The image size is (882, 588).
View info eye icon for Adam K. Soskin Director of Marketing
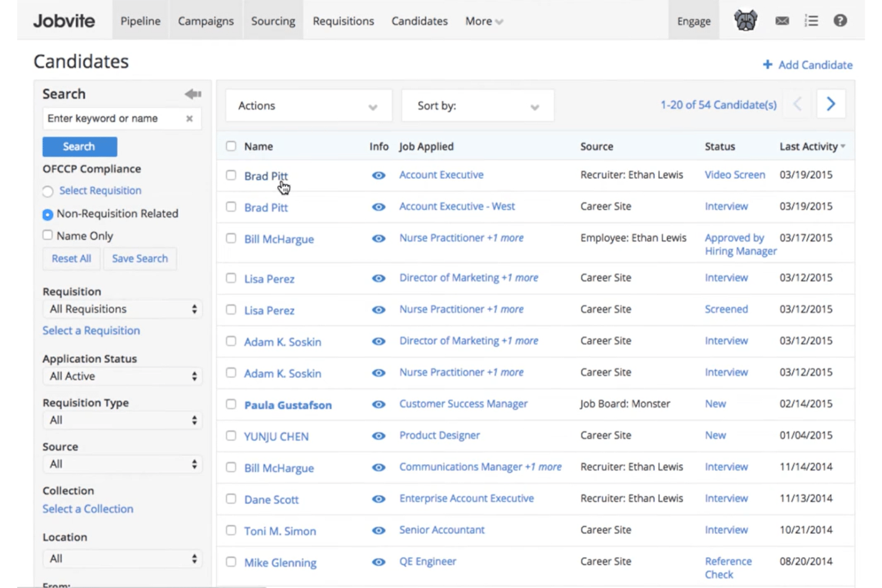[x=378, y=341]
